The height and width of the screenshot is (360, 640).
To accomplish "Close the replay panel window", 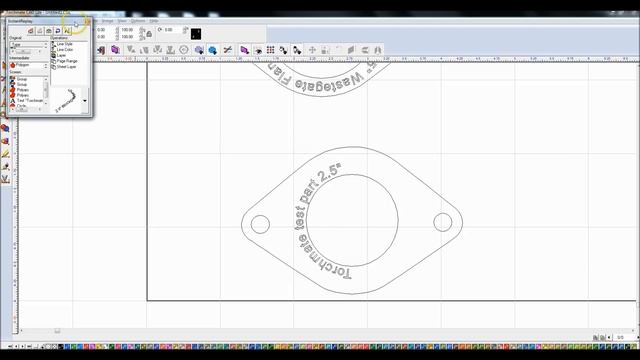I will coord(88,21).
